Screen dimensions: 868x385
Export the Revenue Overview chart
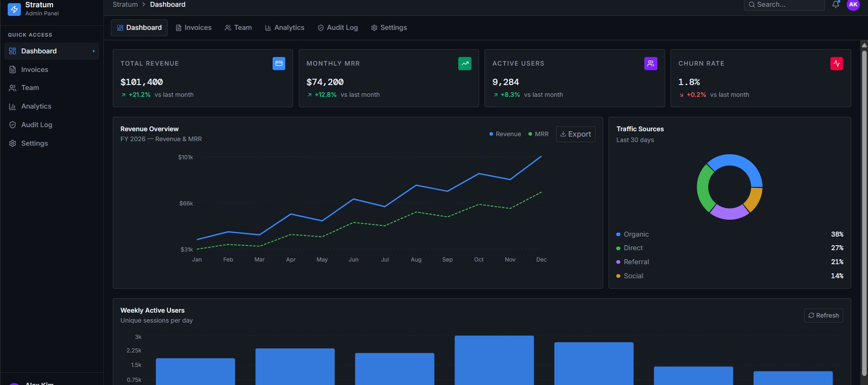coord(575,134)
